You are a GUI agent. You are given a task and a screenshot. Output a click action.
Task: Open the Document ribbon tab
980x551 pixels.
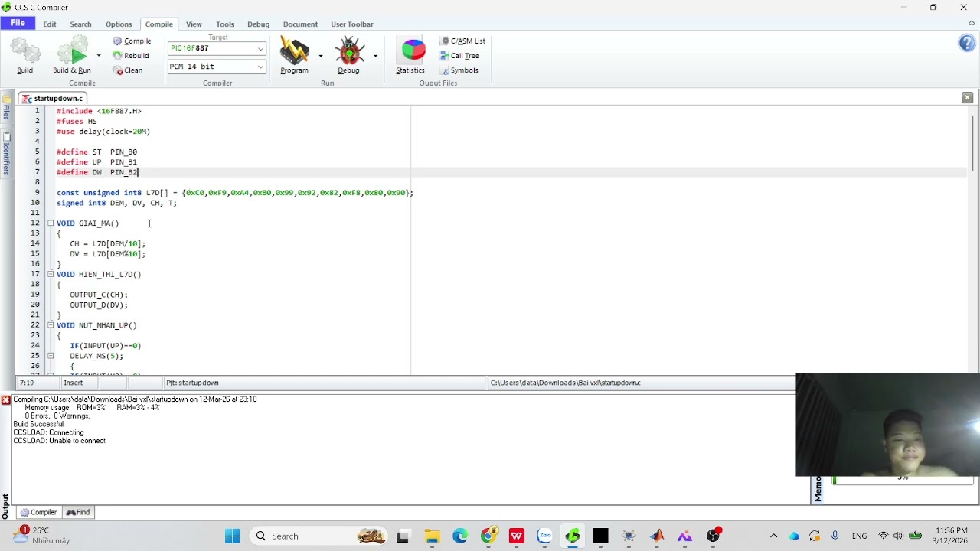click(x=300, y=24)
